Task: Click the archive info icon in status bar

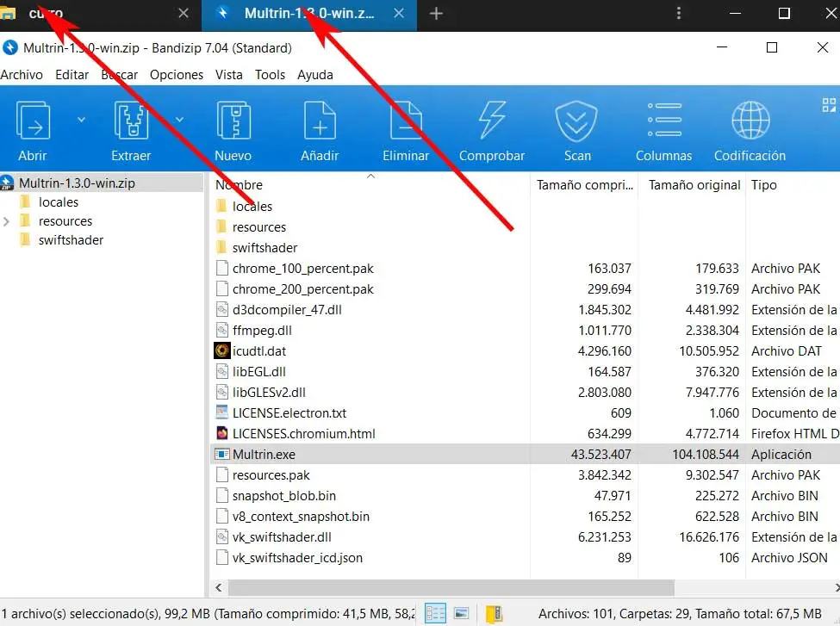Action: pos(494,614)
